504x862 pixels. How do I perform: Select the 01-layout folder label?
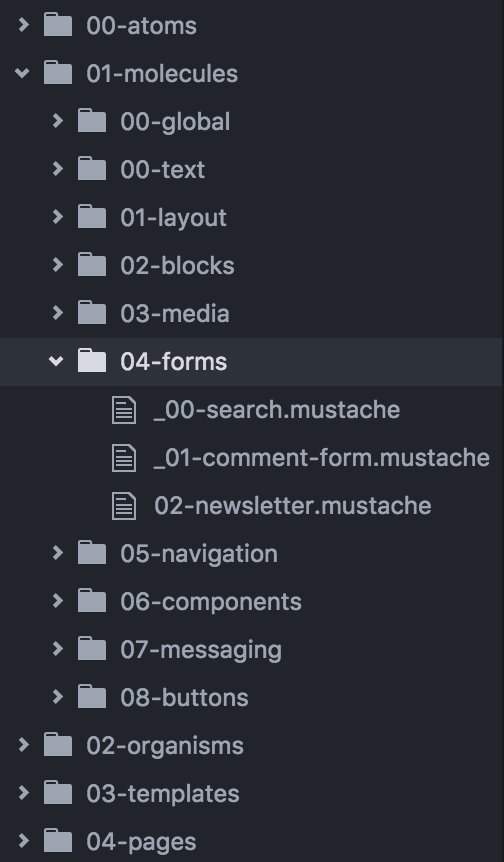click(173, 218)
